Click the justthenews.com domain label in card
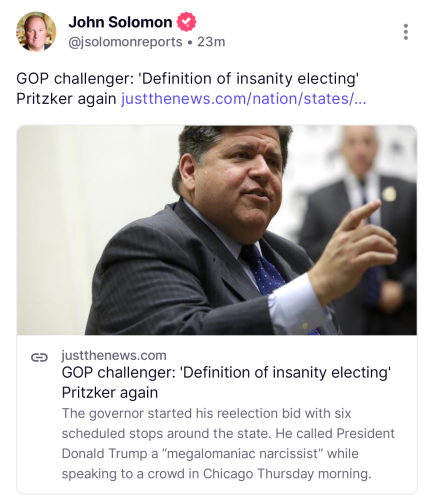 coord(114,356)
